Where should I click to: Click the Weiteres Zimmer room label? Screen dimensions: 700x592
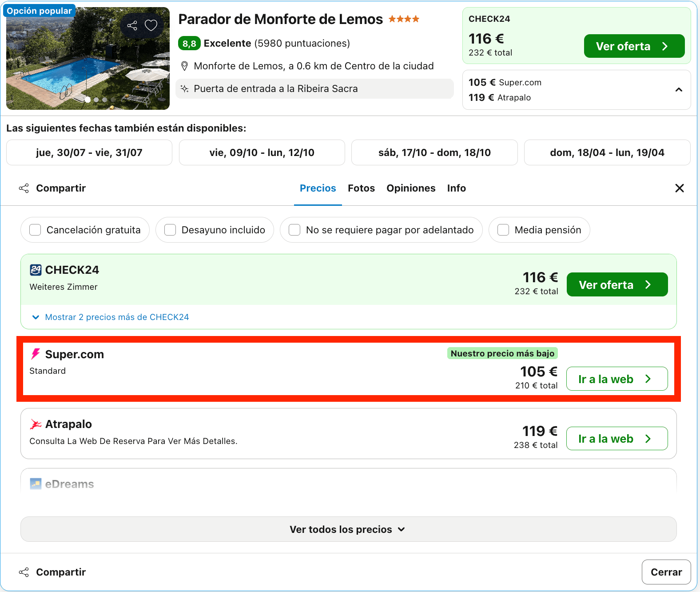[64, 287]
